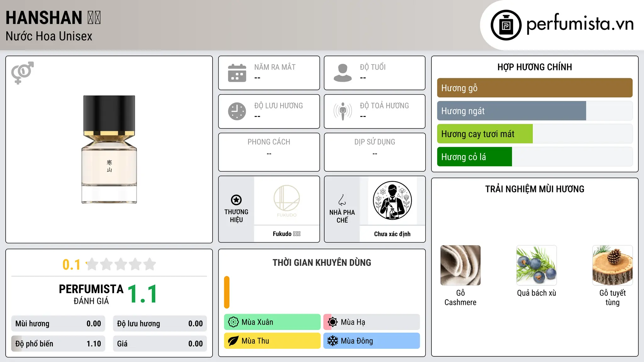Click the calendar icon beside Năm ra mắt
This screenshot has height=362, width=644.
[237, 73]
